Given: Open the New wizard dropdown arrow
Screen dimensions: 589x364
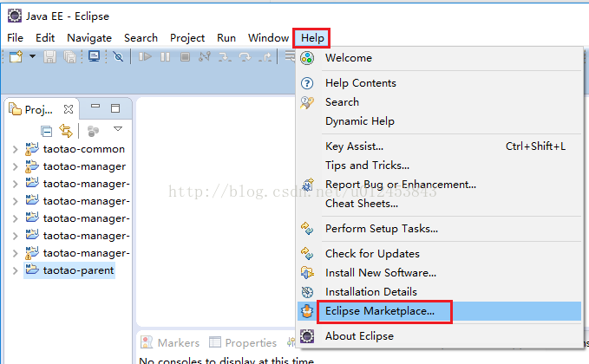Looking at the screenshot, I should [33, 56].
